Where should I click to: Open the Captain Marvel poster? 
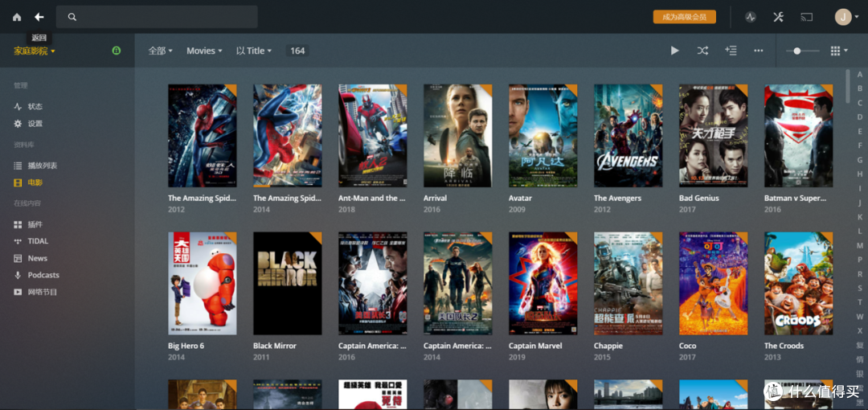543,283
